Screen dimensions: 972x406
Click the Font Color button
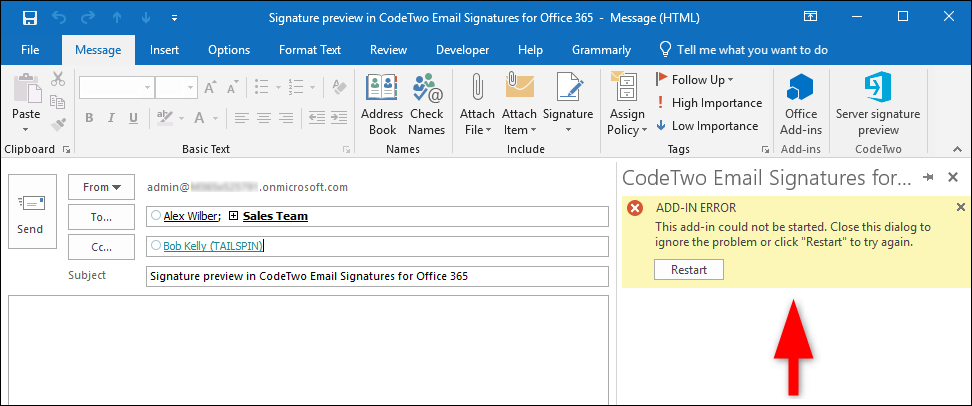[x=200, y=118]
